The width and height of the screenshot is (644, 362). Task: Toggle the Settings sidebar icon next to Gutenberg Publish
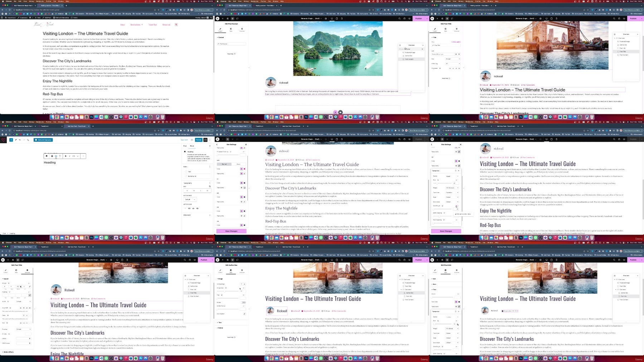(205, 140)
